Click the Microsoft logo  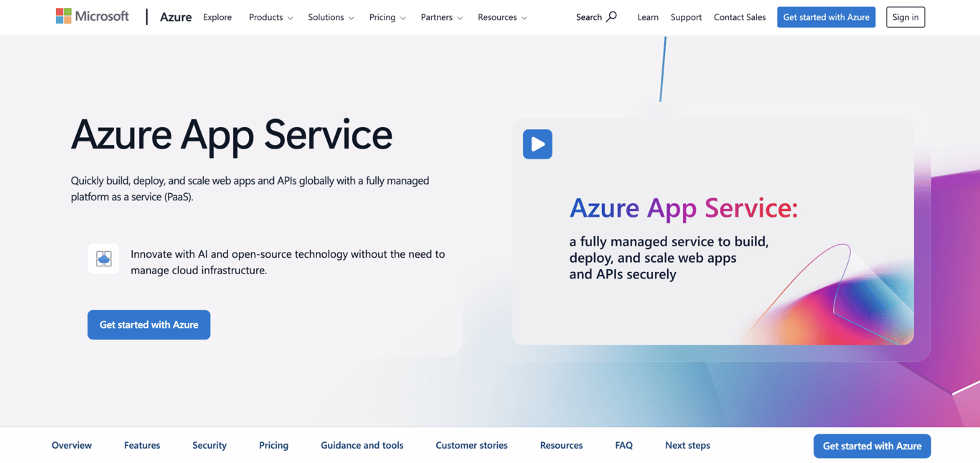click(93, 16)
